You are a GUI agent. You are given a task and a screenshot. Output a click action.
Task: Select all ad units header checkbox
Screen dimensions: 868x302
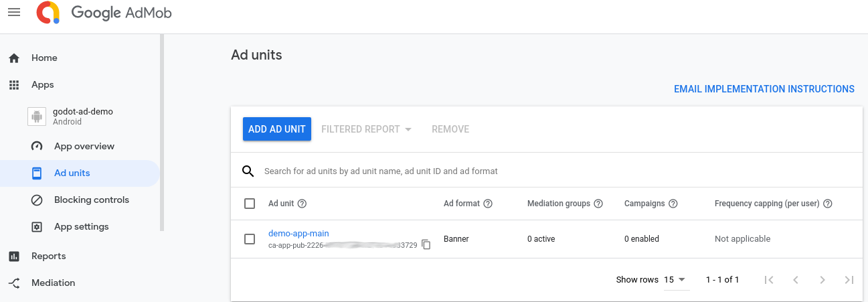point(250,204)
